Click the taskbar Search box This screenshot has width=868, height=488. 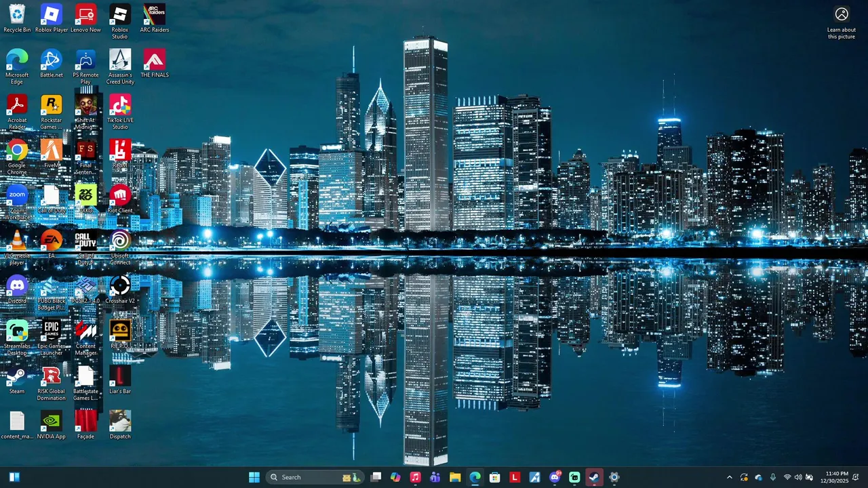[315, 477]
